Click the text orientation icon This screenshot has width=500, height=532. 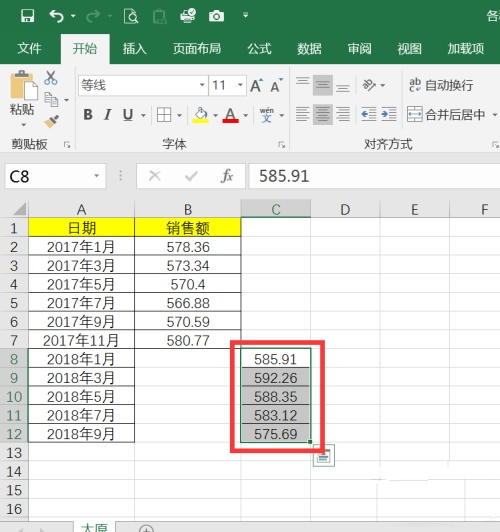(x=369, y=85)
